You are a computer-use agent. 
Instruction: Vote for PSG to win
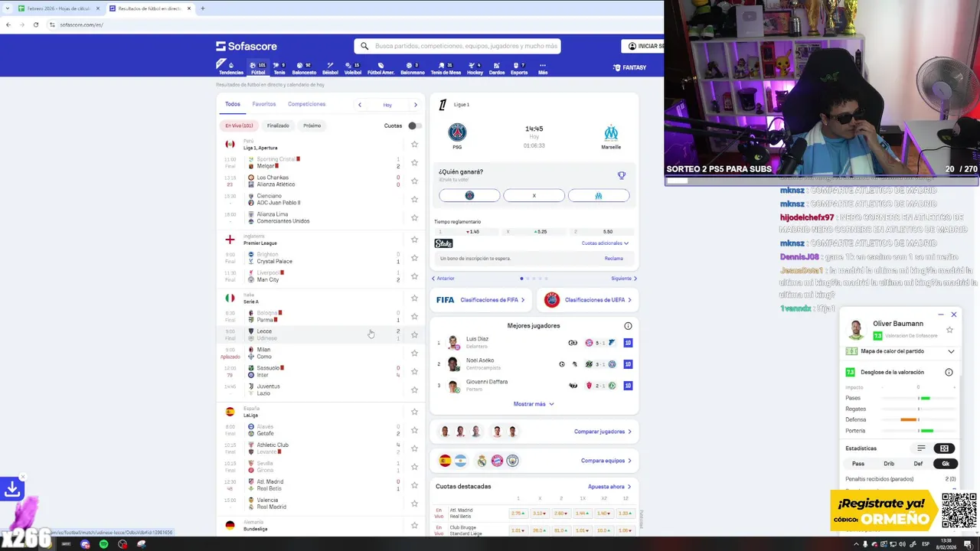pos(469,196)
